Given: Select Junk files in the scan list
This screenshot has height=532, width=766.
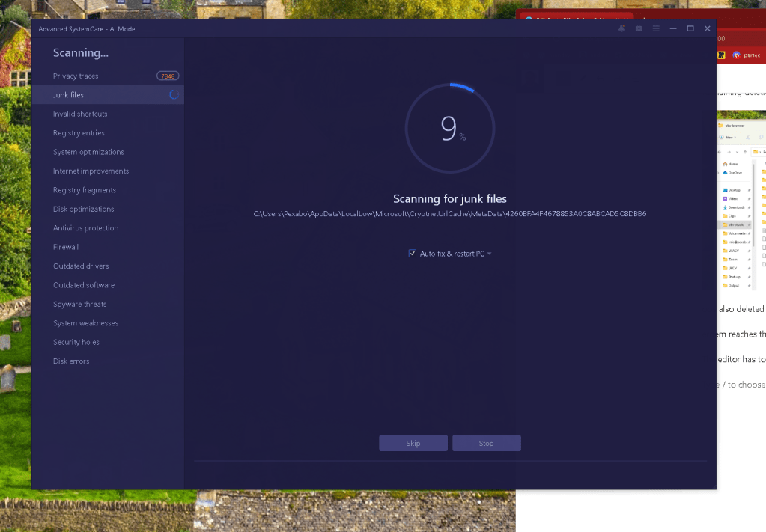Looking at the screenshot, I should tap(108, 95).
